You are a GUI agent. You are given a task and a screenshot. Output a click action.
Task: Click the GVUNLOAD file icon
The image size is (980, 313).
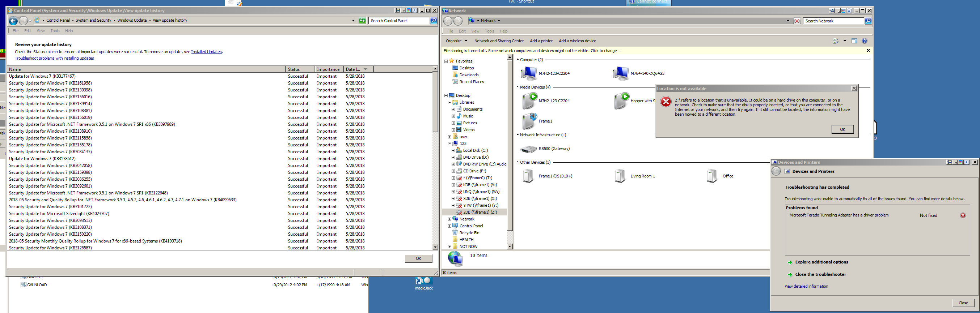(x=23, y=285)
